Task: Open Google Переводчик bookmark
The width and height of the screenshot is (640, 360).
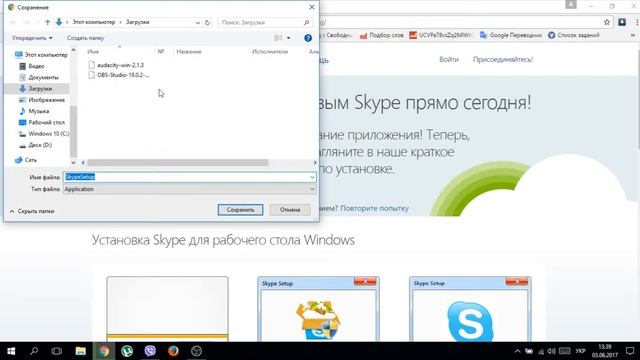Action: coord(511,36)
